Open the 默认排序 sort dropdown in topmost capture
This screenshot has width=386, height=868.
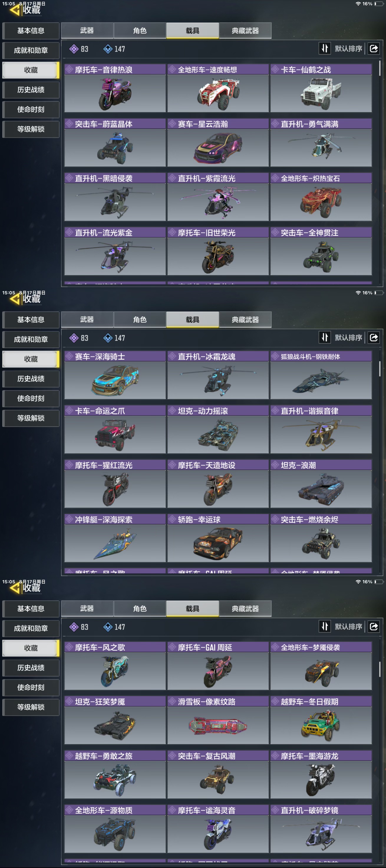click(348, 49)
